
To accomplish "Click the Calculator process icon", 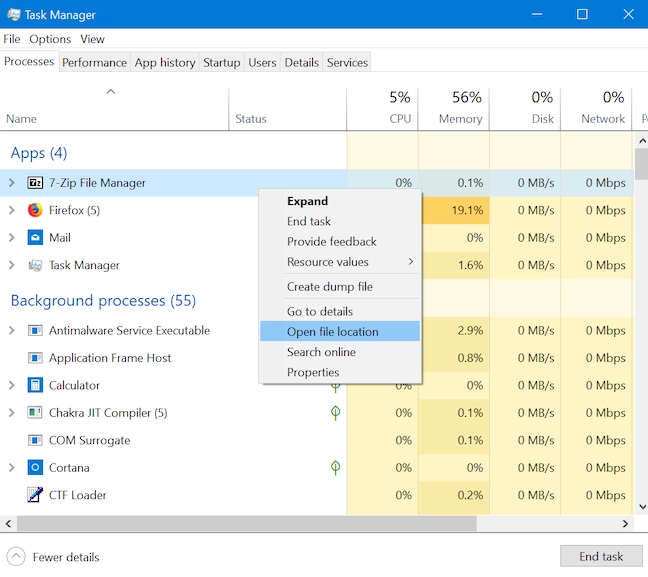I will tap(35, 385).
